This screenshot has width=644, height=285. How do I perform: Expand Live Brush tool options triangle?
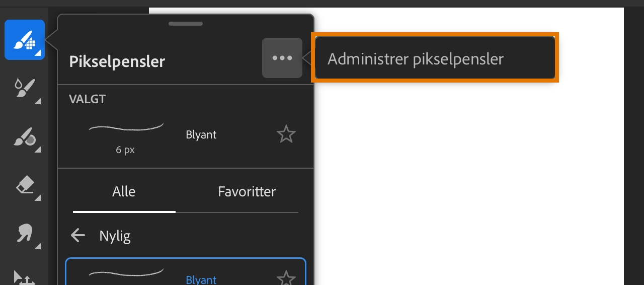coord(38,102)
